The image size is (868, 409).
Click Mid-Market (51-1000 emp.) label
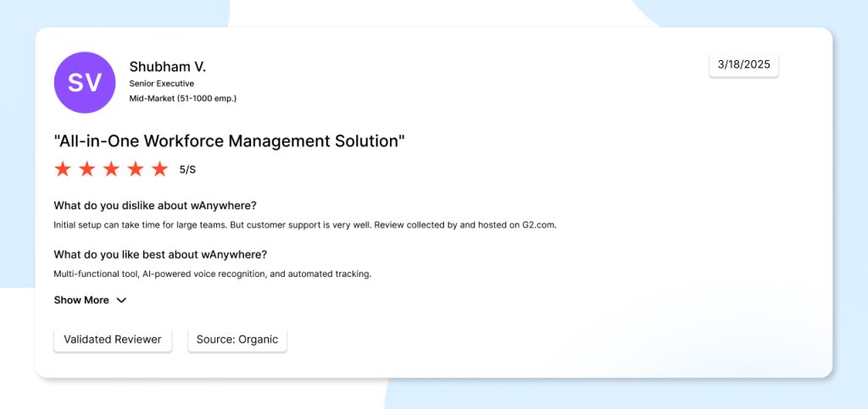(182, 98)
